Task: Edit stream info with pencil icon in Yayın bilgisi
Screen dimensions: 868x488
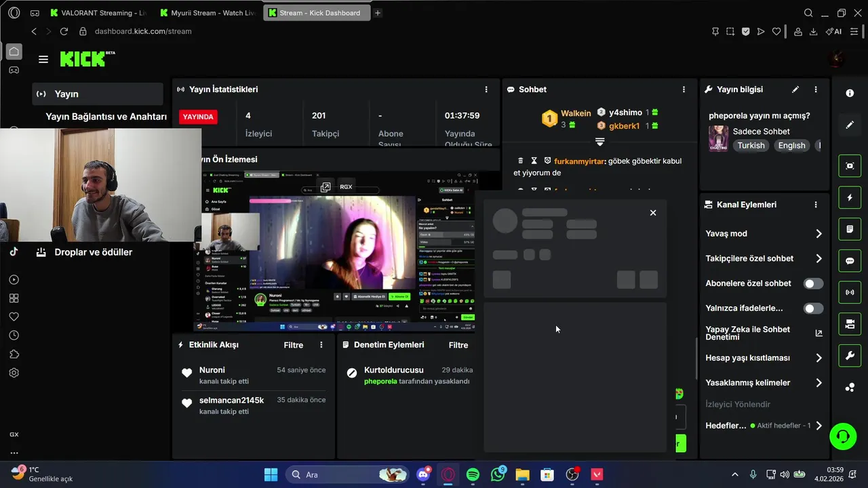Action: [x=795, y=89]
